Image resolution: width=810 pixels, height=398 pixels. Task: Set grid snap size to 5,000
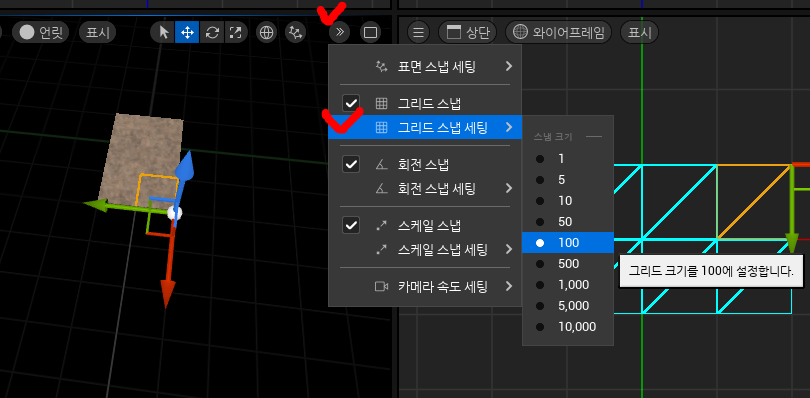(x=568, y=306)
